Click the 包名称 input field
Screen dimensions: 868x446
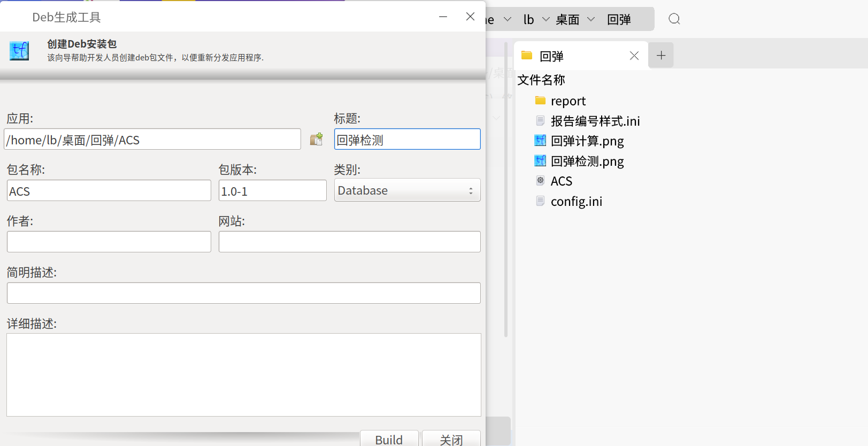tap(109, 190)
